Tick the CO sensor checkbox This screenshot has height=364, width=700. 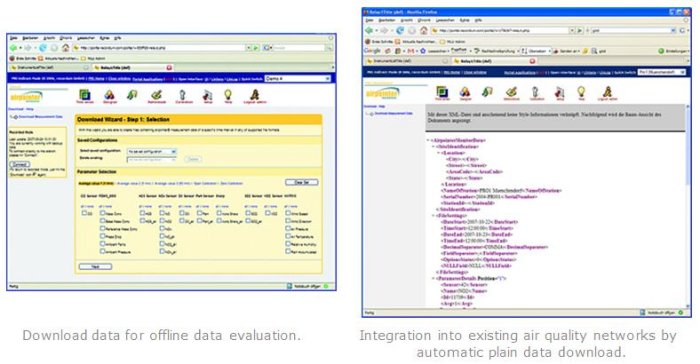(x=84, y=213)
